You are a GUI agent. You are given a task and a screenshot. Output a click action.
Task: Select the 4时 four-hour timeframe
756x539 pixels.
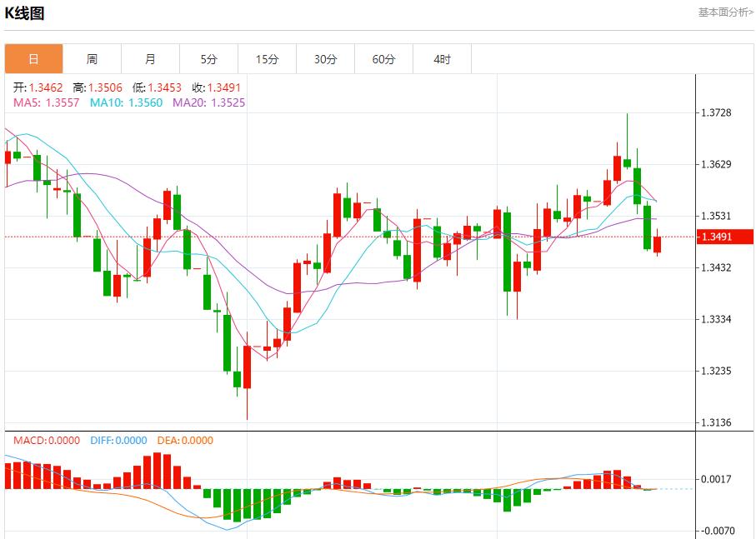(x=443, y=58)
